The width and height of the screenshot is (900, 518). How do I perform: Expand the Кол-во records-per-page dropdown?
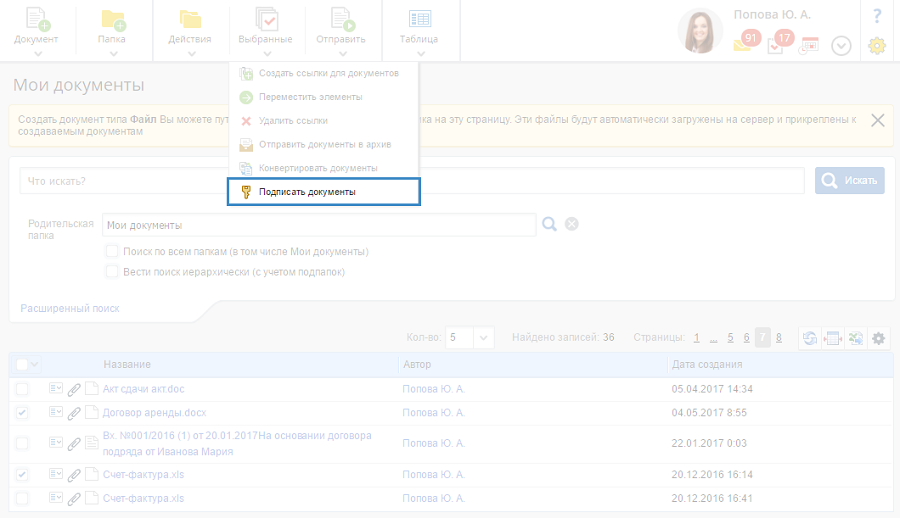click(484, 338)
